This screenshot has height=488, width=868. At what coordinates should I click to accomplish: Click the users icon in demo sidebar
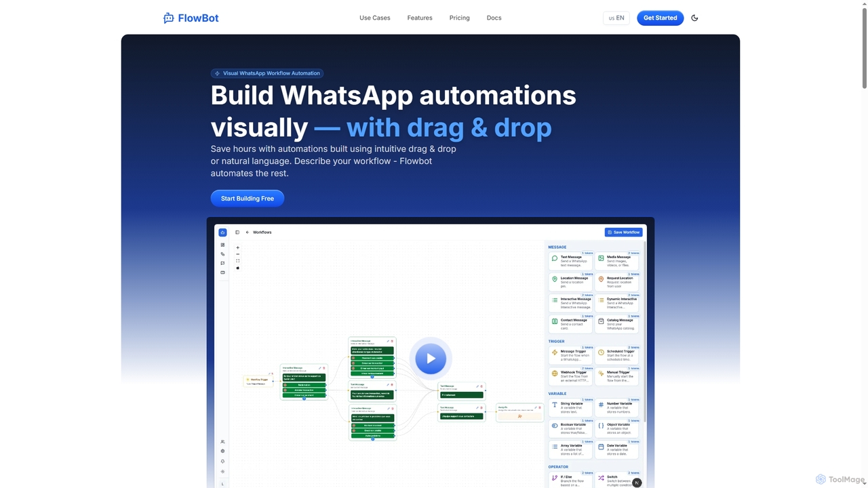[222, 442]
